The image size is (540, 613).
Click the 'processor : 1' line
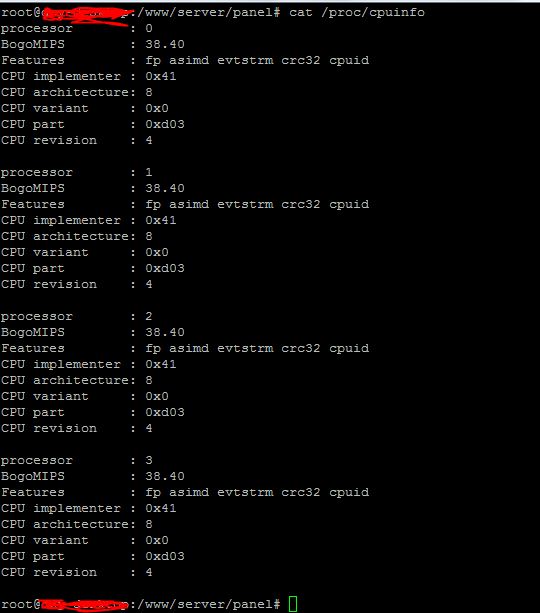click(x=77, y=172)
